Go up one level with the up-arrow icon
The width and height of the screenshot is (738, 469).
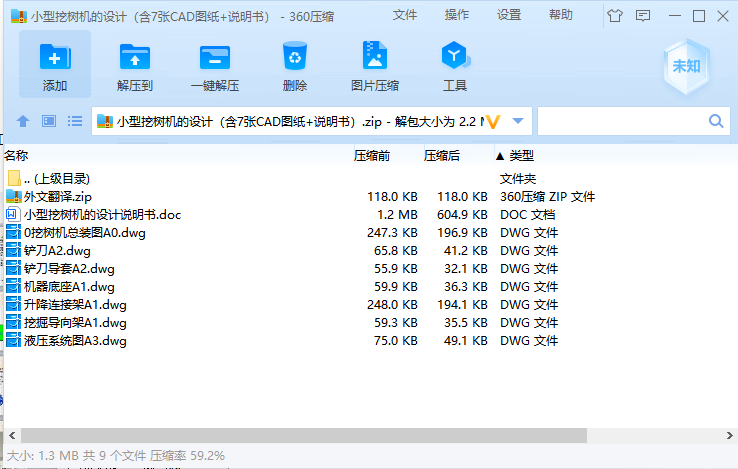(23, 121)
